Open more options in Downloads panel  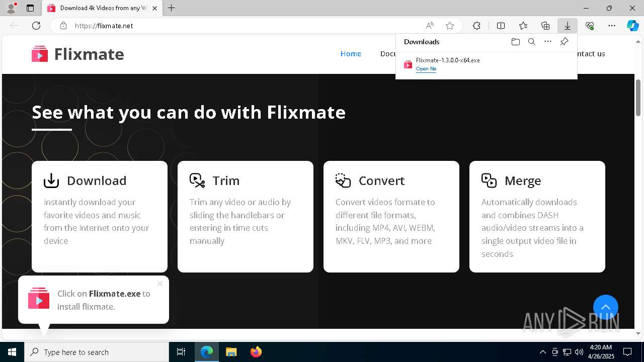548,42
